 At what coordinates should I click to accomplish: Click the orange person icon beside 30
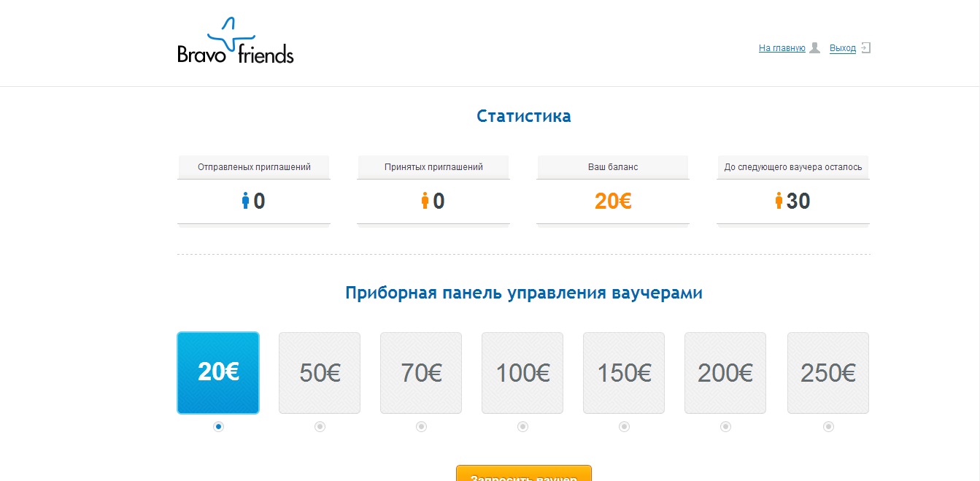pyautogui.click(x=779, y=201)
